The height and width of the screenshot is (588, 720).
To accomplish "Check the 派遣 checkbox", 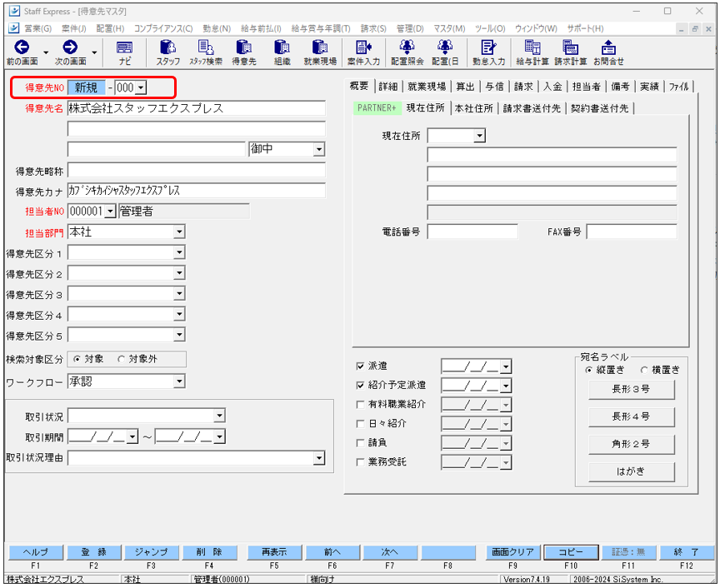I will click(x=360, y=366).
